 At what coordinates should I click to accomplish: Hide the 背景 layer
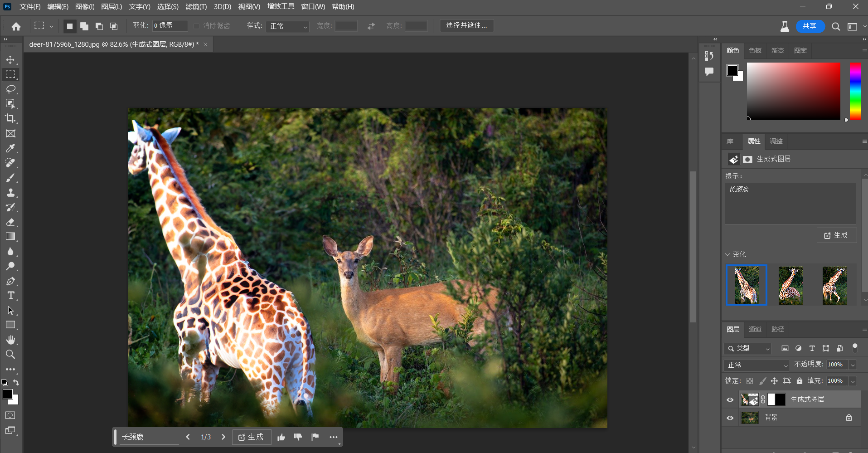click(x=730, y=418)
